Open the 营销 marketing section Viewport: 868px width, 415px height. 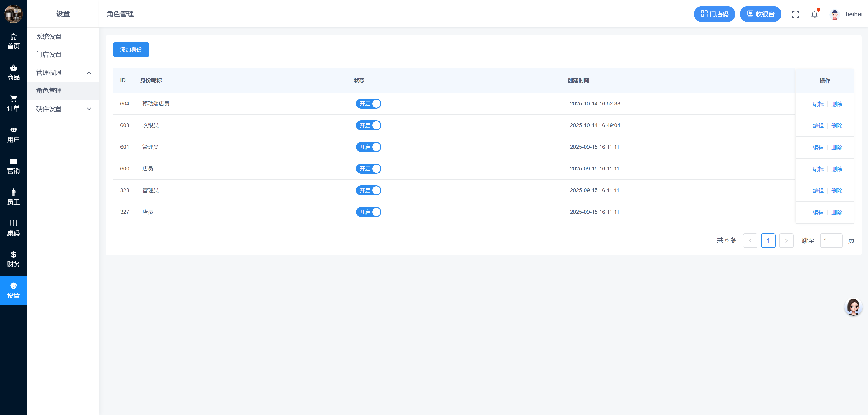click(14, 166)
